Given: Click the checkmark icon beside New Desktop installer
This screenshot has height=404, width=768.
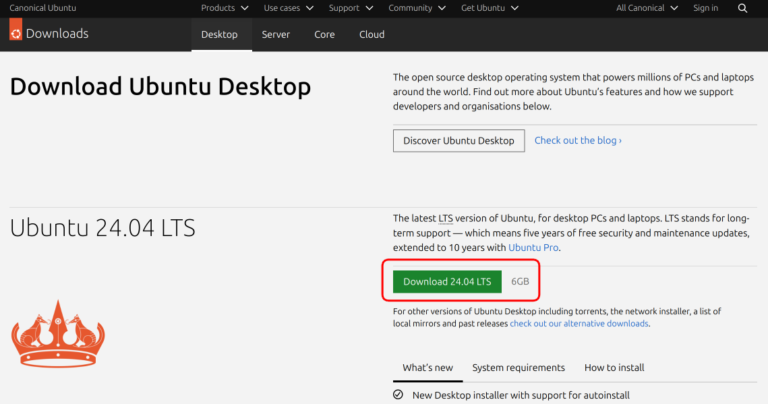Looking at the screenshot, I should [398, 395].
